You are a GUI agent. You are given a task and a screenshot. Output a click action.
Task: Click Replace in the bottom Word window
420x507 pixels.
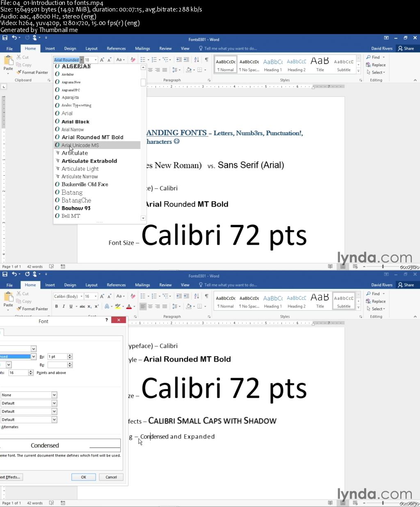tap(376, 302)
